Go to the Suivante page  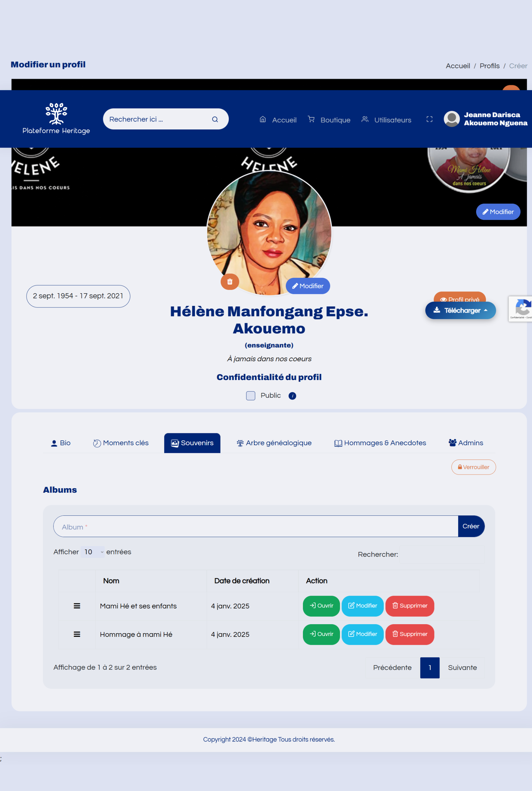tap(462, 668)
